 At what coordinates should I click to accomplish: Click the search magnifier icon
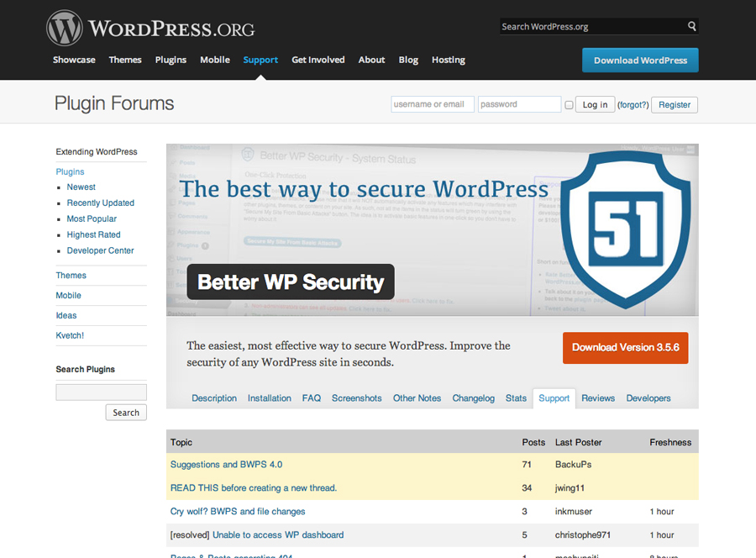click(x=692, y=26)
